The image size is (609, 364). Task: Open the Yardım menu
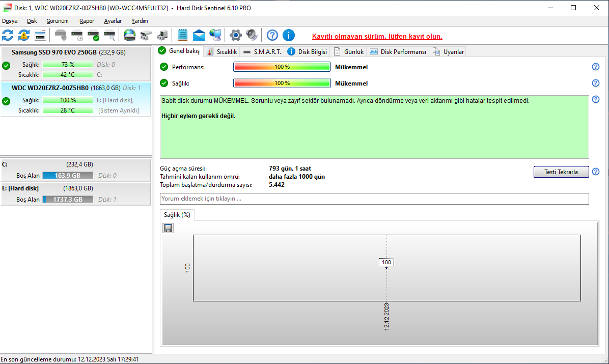pyautogui.click(x=140, y=21)
